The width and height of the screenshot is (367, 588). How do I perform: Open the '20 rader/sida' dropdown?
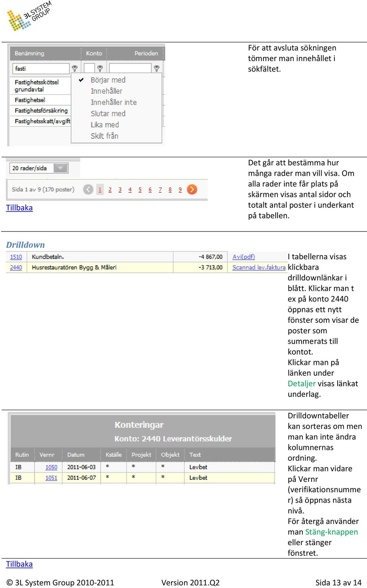point(39,168)
